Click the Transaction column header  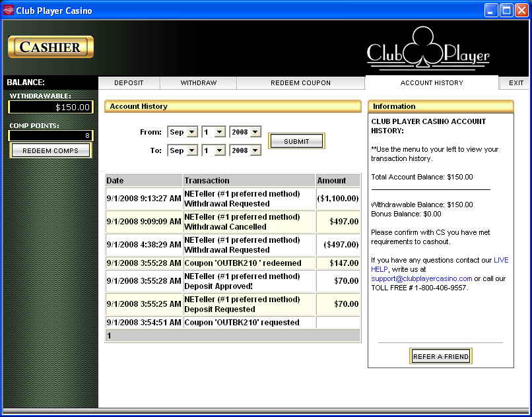249,181
